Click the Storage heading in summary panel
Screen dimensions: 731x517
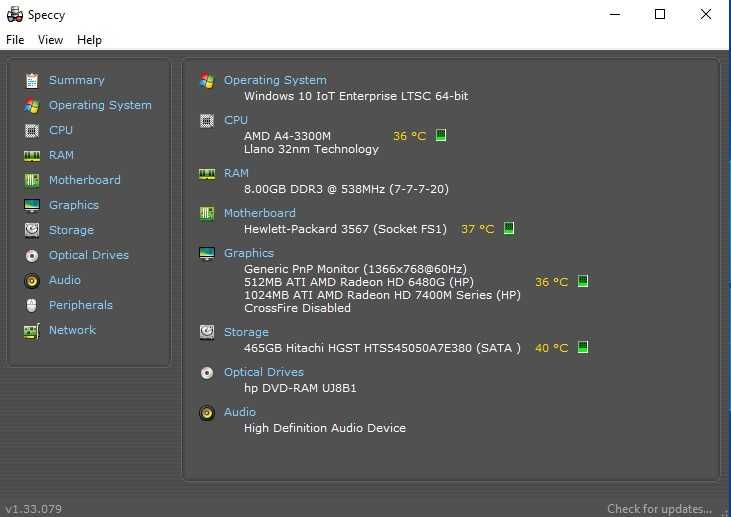246,332
